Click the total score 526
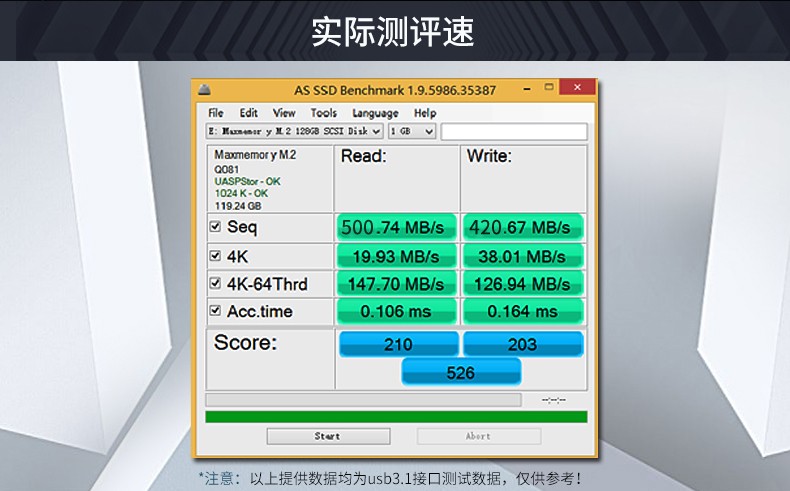 461,372
